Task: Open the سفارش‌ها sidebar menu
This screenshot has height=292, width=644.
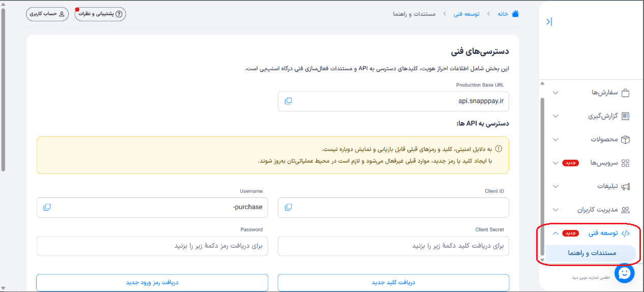Action: tap(591, 93)
